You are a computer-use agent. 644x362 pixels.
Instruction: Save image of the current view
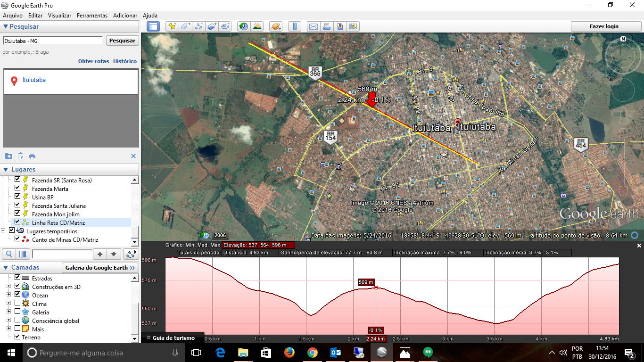339,26
